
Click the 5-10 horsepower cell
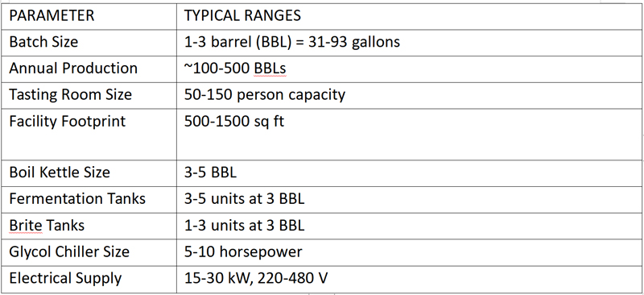pos(410,251)
